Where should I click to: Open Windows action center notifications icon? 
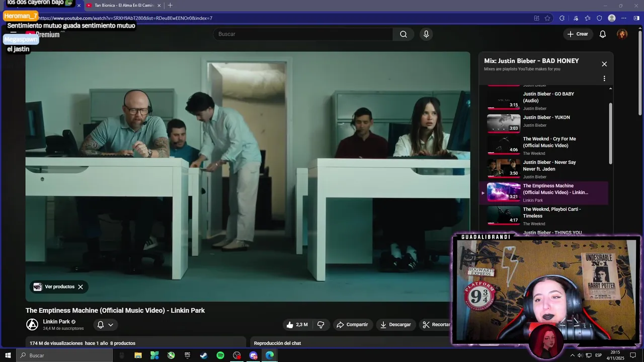point(633,355)
